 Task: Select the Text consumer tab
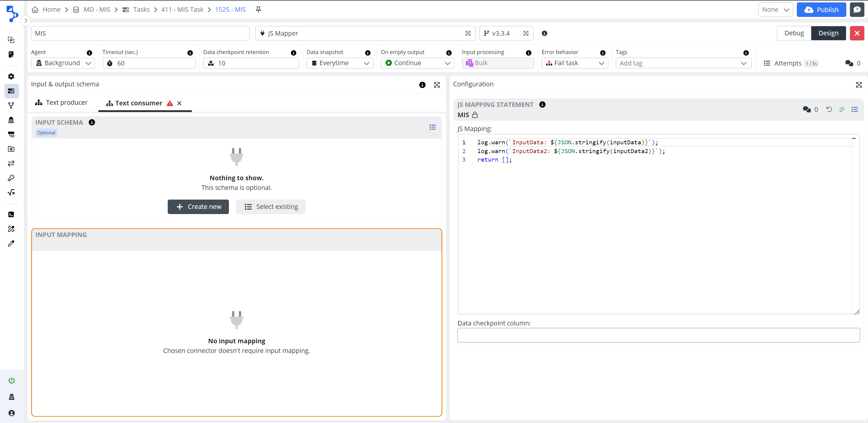(x=138, y=103)
